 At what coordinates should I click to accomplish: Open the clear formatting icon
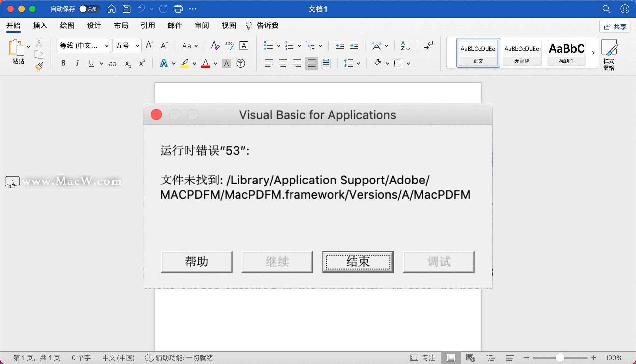(x=215, y=45)
